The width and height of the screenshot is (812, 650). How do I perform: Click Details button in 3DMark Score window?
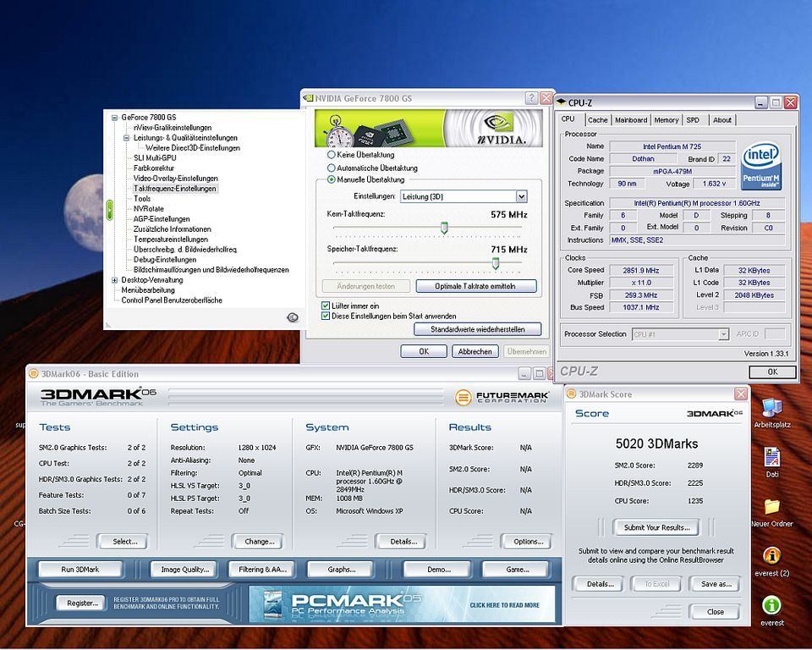[600, 584]
